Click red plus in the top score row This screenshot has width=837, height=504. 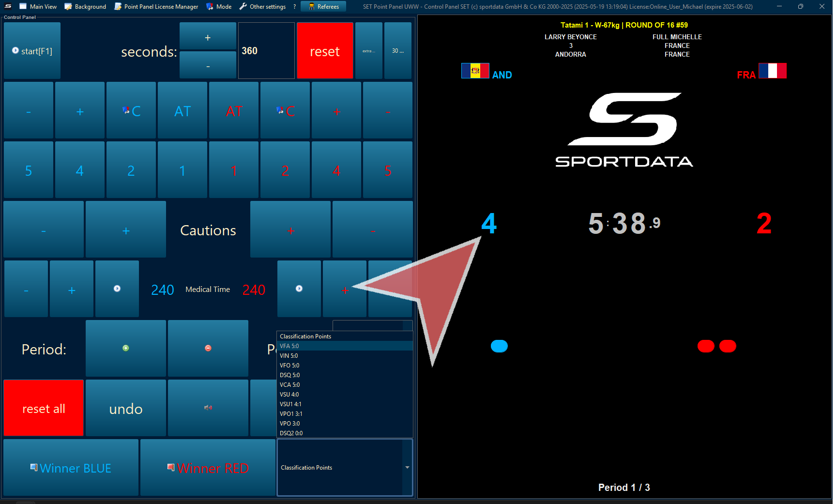tap(336, 110)
